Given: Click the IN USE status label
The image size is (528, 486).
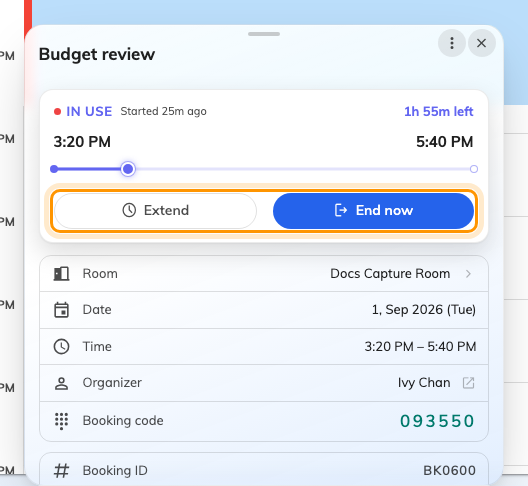Looking at the screenshot, I should tap(89, 111).
